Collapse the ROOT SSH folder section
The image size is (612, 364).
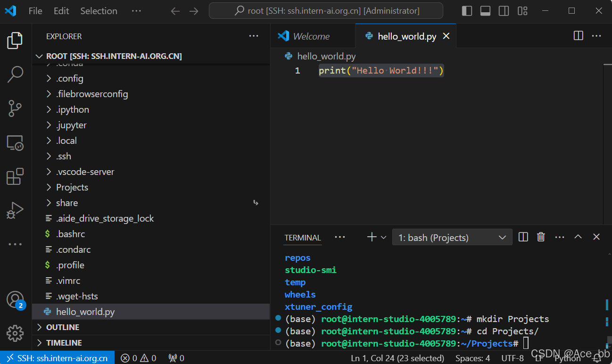point(151,56)
